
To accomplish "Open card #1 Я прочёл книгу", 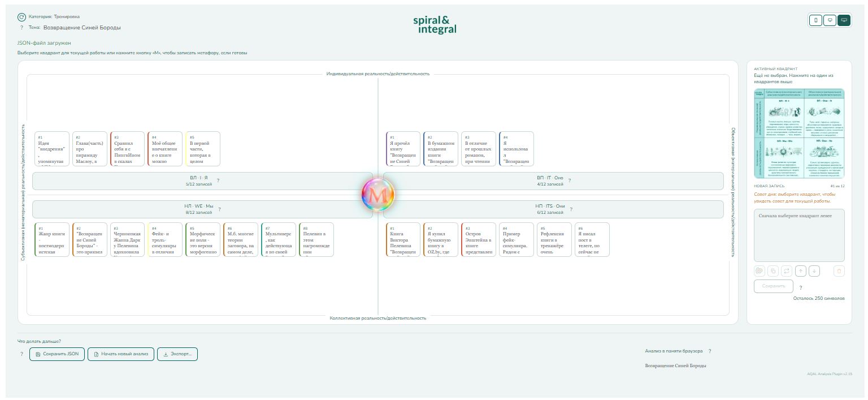I will [x=403, y=149].
